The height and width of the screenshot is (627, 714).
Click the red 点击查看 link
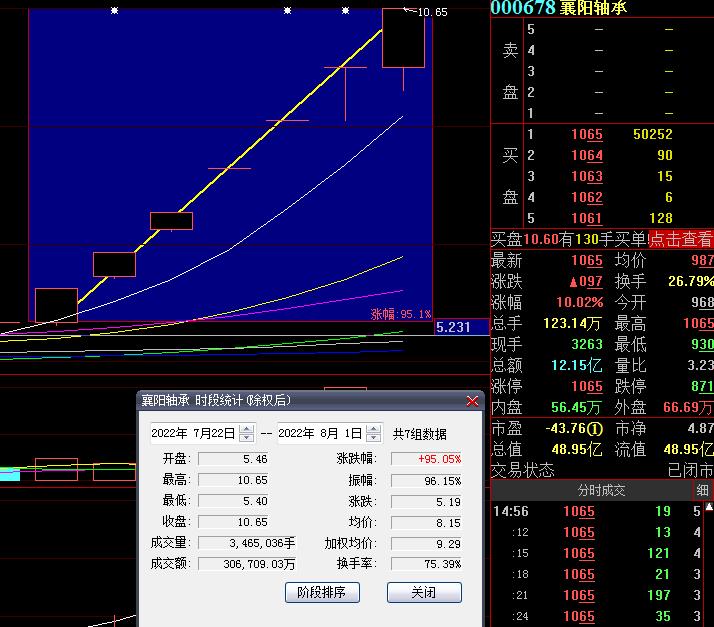[x=681, y=240]
